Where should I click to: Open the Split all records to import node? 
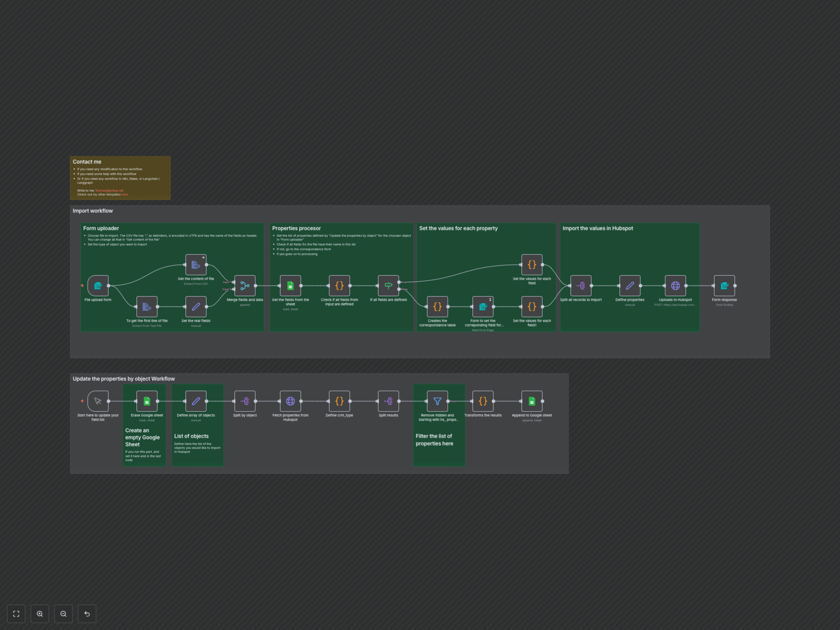(x=581, y=285)
